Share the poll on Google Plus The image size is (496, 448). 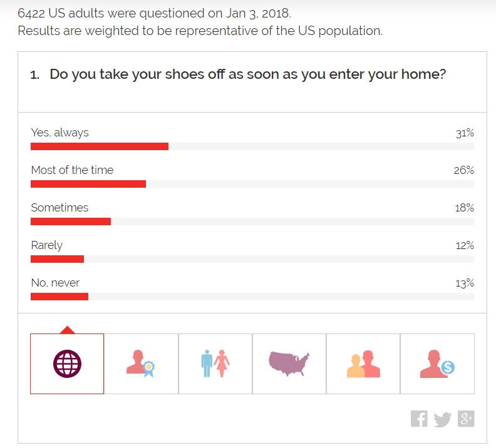[466, 419]
